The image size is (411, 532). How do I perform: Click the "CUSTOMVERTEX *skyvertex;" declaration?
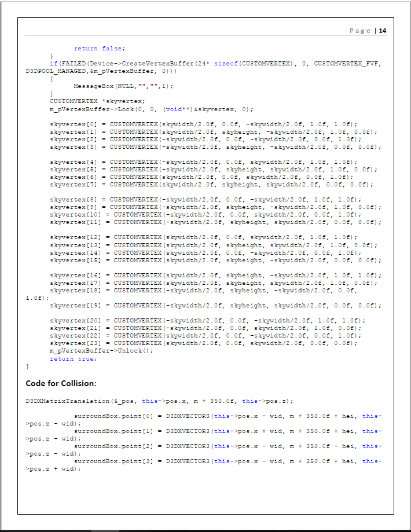tap(97, 101)
